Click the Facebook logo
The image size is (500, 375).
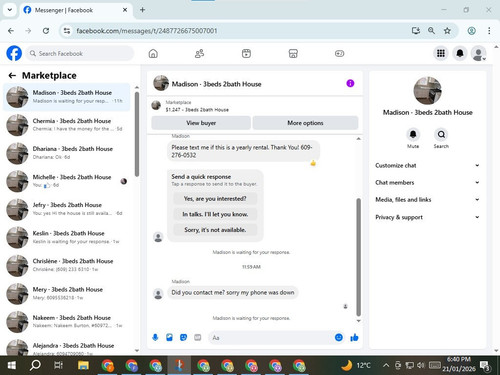coord(14,53)
